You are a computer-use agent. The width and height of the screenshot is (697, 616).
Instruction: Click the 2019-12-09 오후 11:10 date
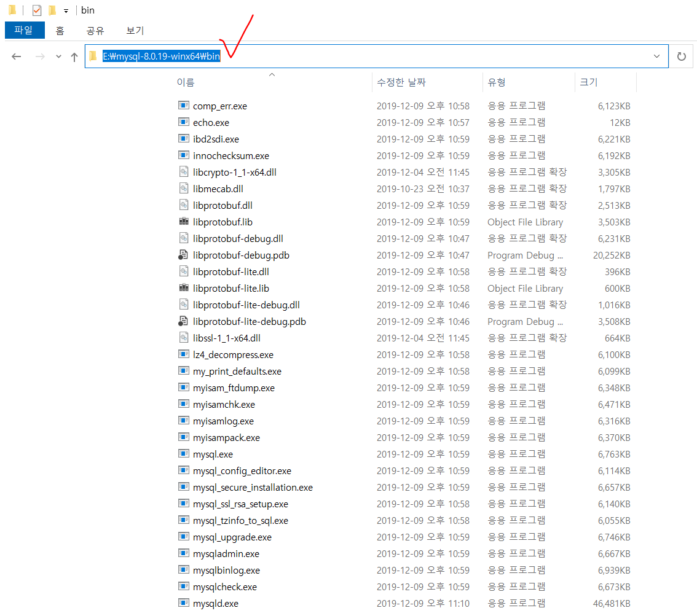423,603
